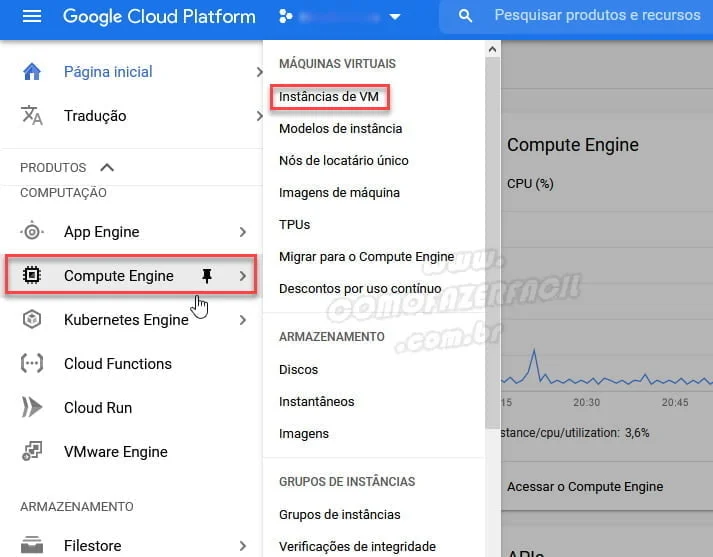
Task: Type in the Pesquisar produtos e recursos field
Action: click(597, 17)
